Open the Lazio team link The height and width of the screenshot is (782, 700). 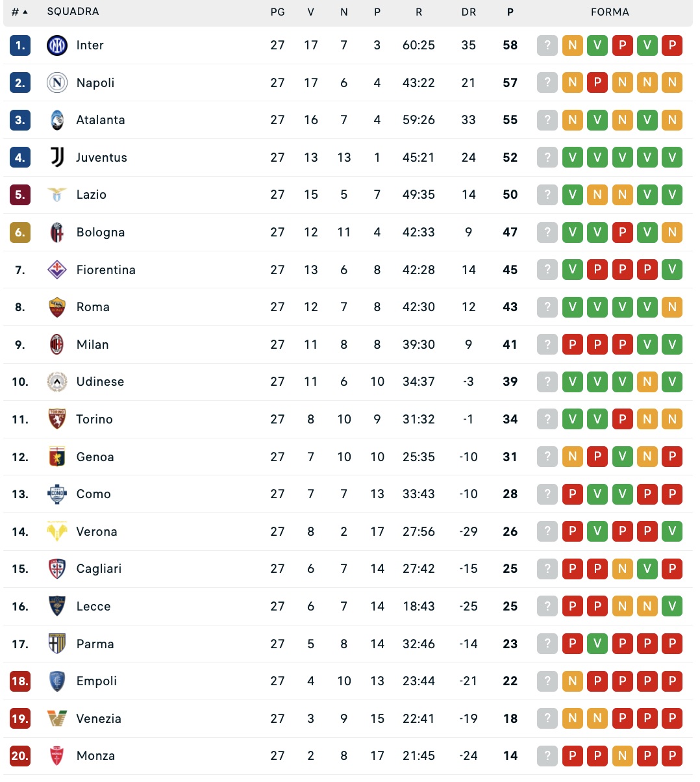click(x=92, y=195)
